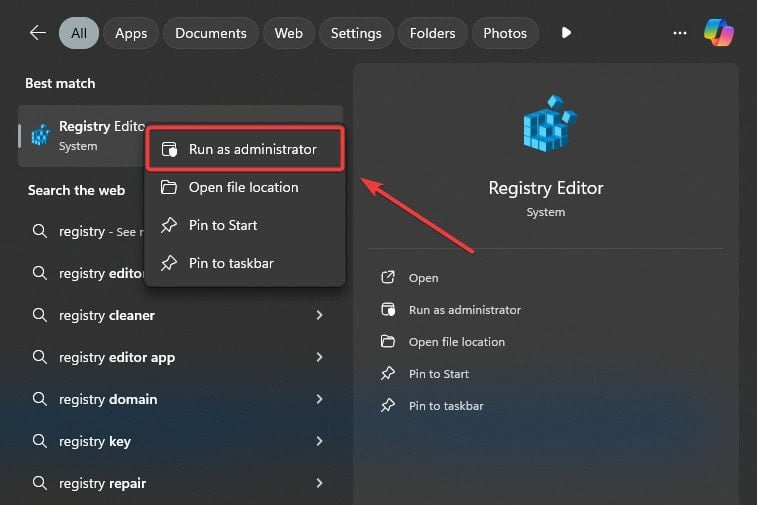Click the folder icon in the context menu
757x505 pixels.
(168, 187)
